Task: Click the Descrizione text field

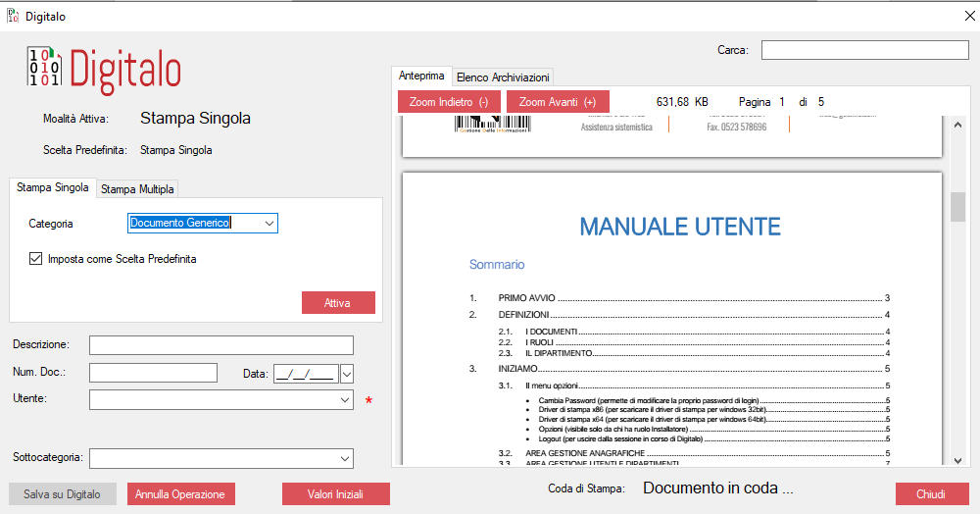Action: tap(220, 345)
